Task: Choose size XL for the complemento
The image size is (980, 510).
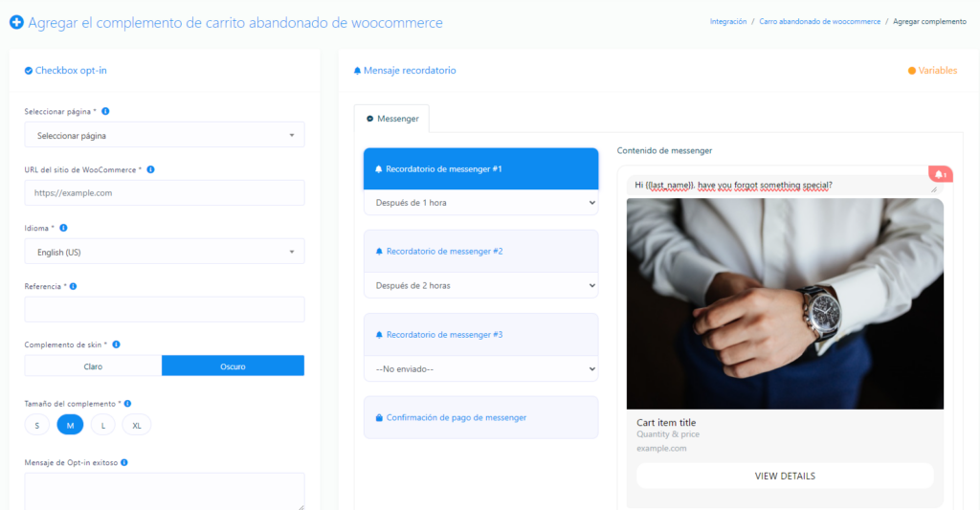Action: [x=136, y=425]
